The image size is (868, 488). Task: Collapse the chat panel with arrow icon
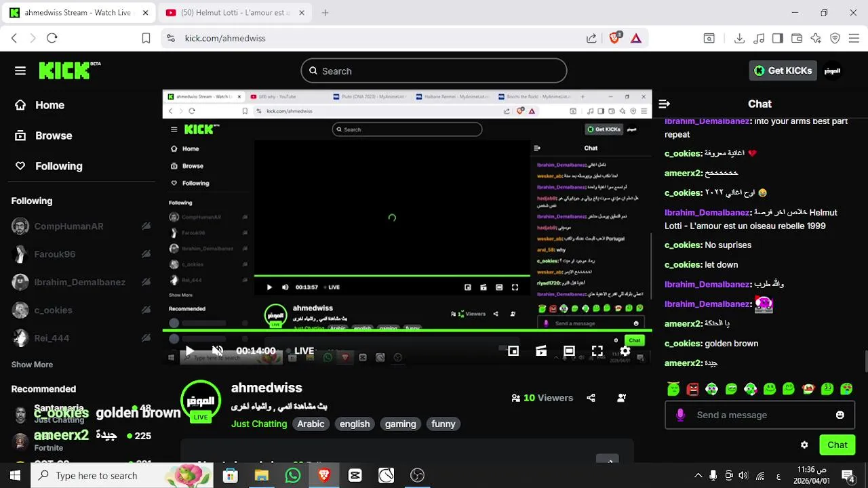[x=664, y=104]
